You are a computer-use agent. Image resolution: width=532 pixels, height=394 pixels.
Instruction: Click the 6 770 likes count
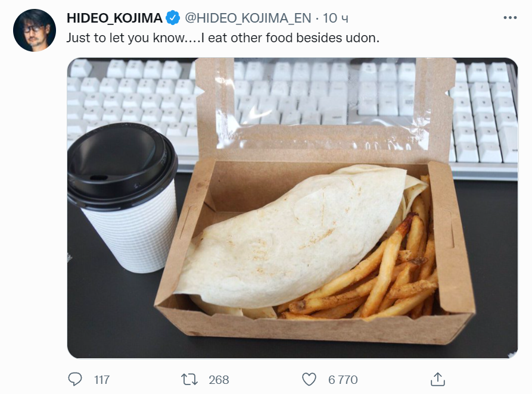343,380
